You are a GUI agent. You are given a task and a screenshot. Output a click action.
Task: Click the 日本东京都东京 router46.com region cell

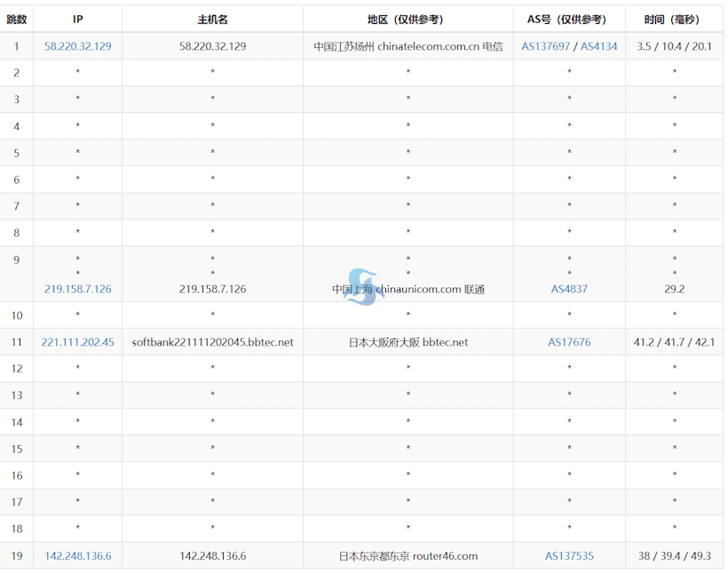[408, 556]
